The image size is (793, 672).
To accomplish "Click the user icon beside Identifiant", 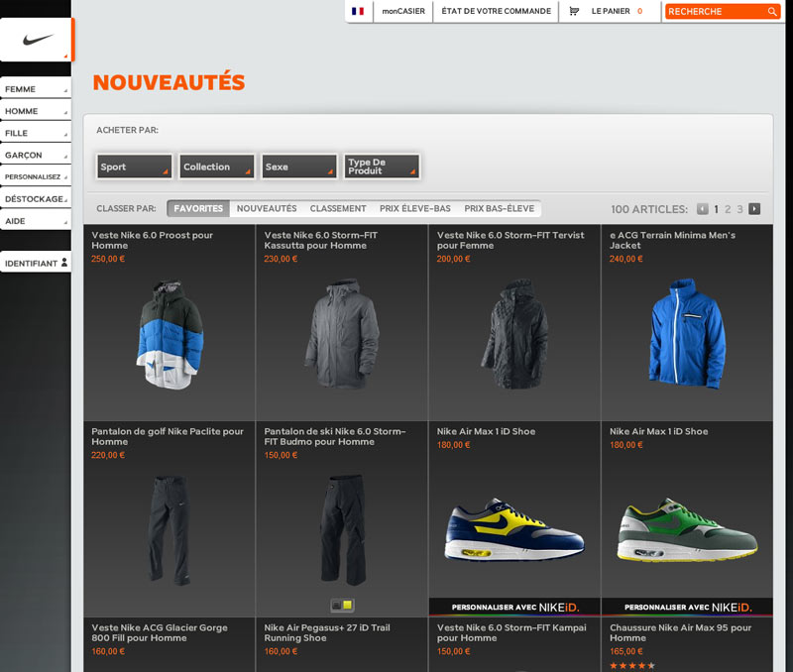I will (x=64, y=263).
